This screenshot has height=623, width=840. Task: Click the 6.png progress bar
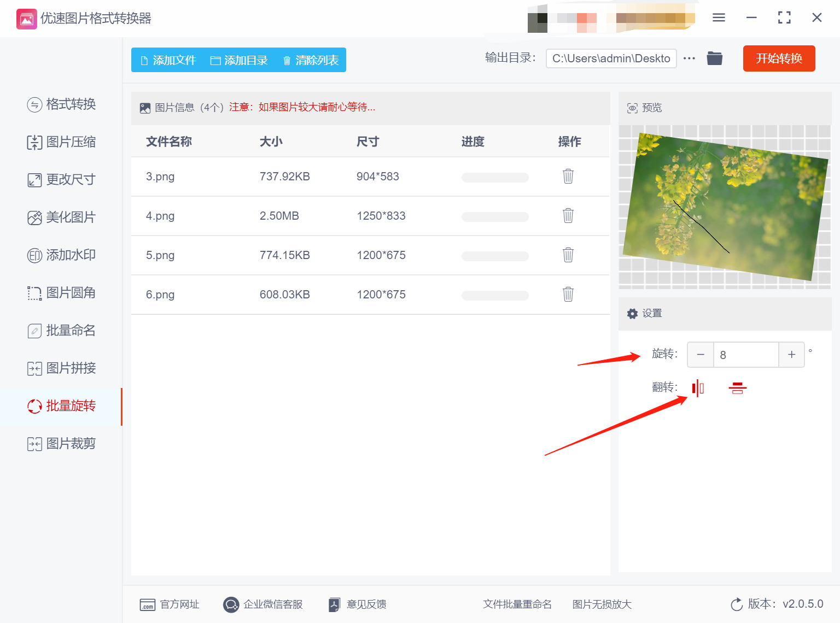(x=495, y=295)
